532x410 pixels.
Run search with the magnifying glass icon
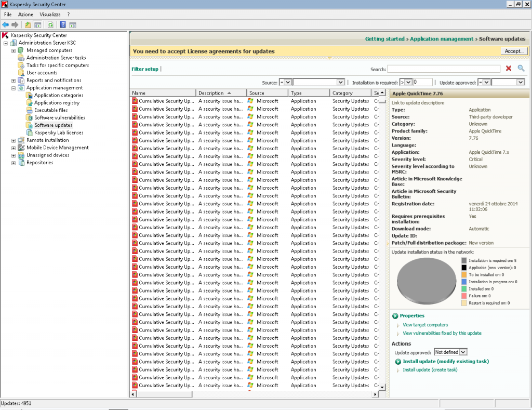click(x=521, y=68)
